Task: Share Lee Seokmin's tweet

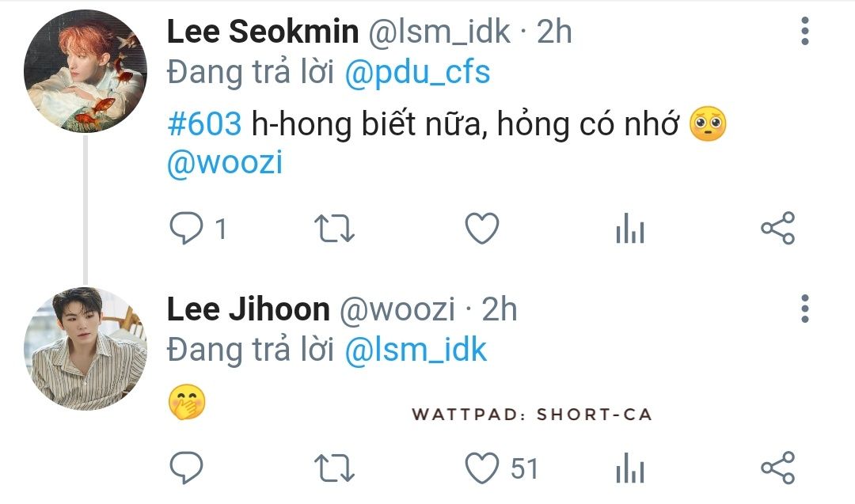Action: [778, 228]
